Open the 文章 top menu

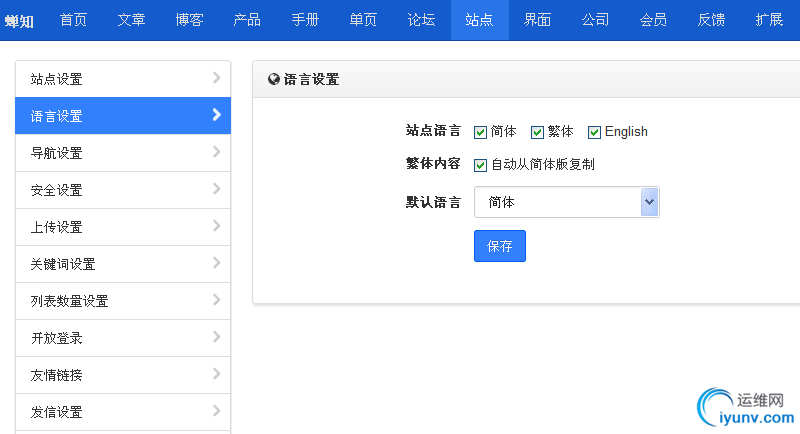pyautogui.click(x=132, y=20)
